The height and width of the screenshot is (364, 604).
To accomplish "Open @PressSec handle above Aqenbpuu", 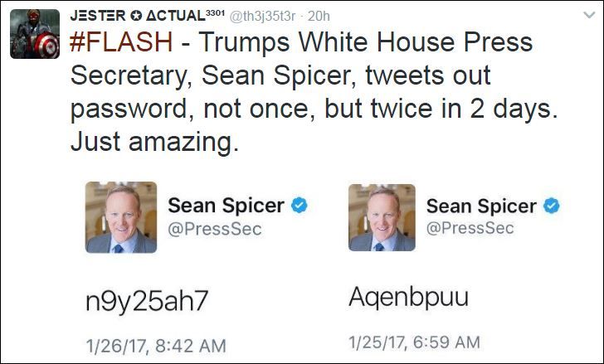I will click(470, 228).
